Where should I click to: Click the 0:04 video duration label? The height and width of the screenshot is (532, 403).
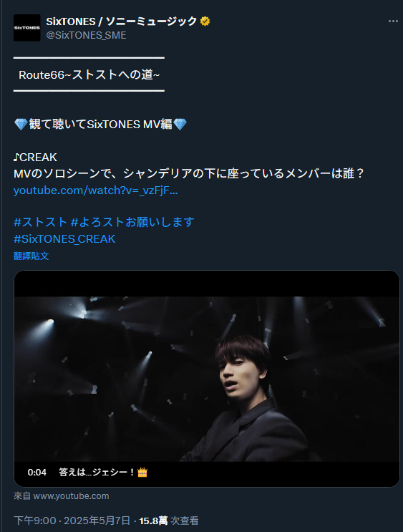[37, 473]
